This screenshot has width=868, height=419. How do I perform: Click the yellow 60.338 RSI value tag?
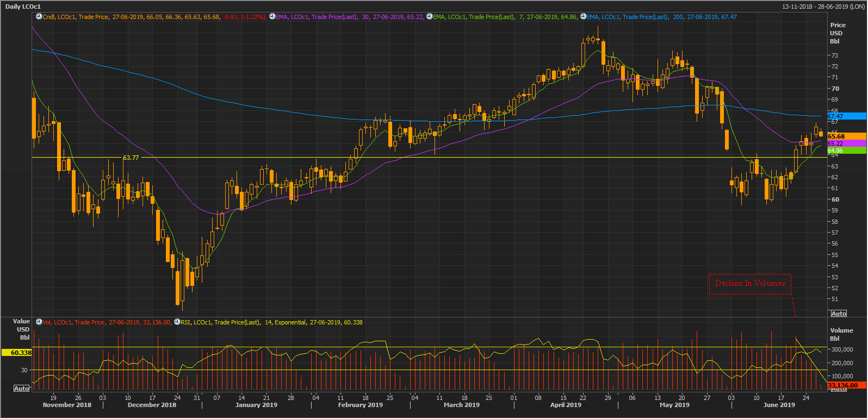tap(17, 353)
